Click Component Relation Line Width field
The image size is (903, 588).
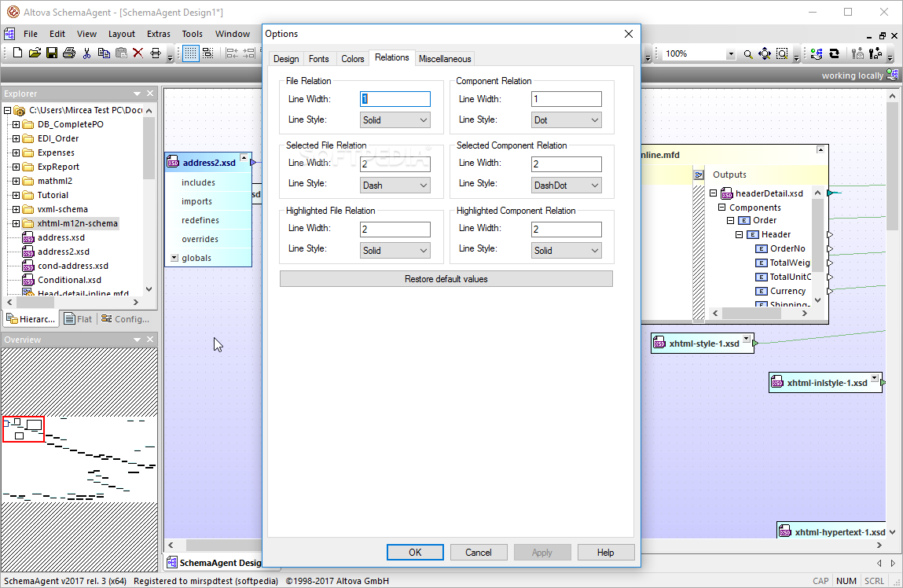coord(566,99)
